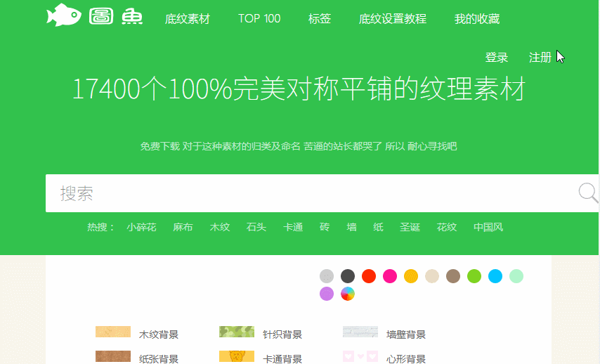Open the 木纹背景 category link
This screenshot has height=364, width=600.
click(159, 334)
